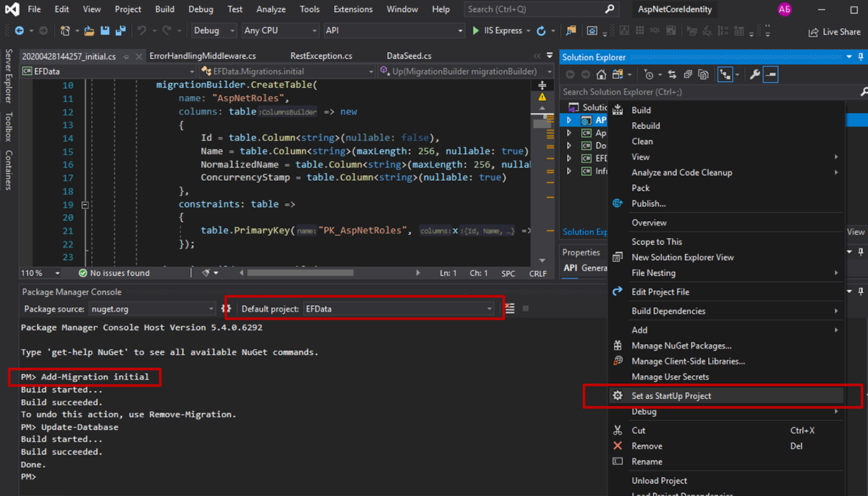Screen dimensions: 868x496
Task: Click the Home icon in Solution Explorer
Action: point(601,74)
